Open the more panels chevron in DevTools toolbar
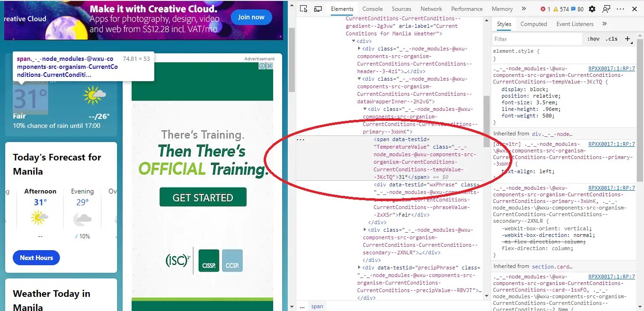Viewport: 644px width, 311px height. click(524, 8)
